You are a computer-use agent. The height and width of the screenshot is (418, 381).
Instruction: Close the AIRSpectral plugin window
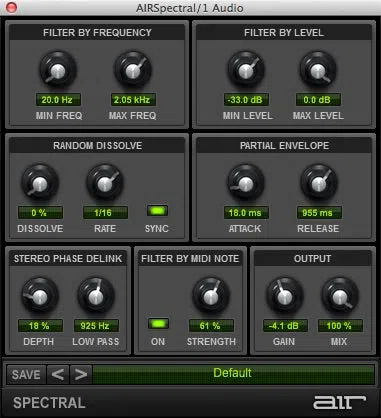(12, 7)
